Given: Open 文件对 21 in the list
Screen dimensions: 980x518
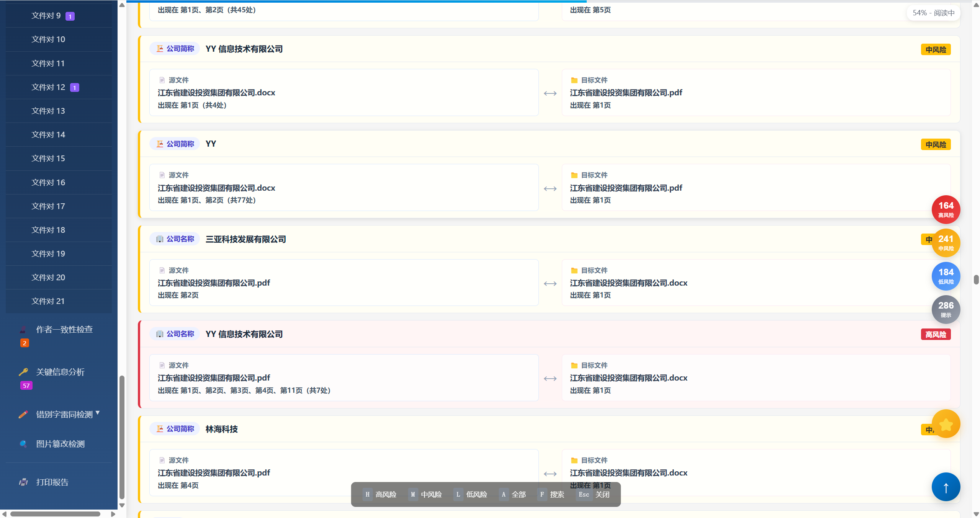Looking at the screenshot, I should point(59,301).
